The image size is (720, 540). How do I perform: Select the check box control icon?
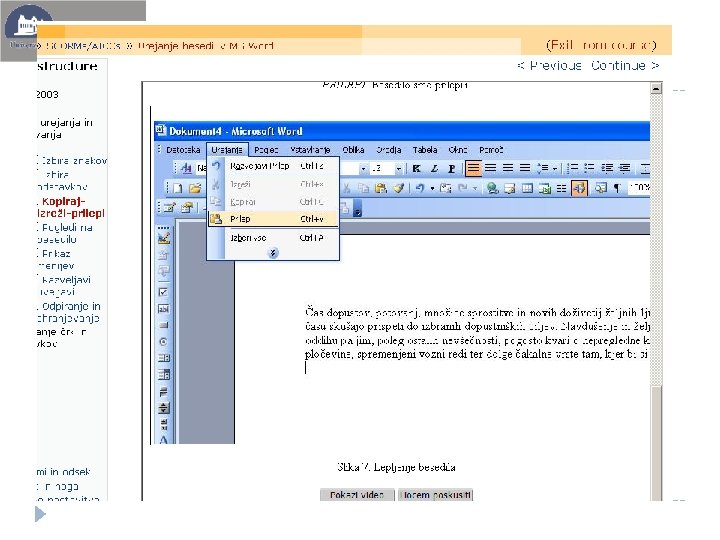coord(163,292)
